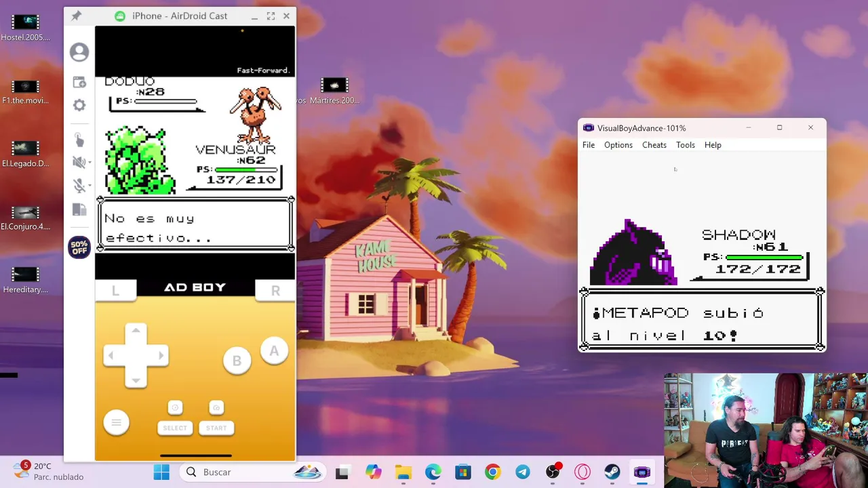Select the F1.the.movi desktop file
This screenshot has width=868, height=488.
pyautogui.click(x=25, y=91)
